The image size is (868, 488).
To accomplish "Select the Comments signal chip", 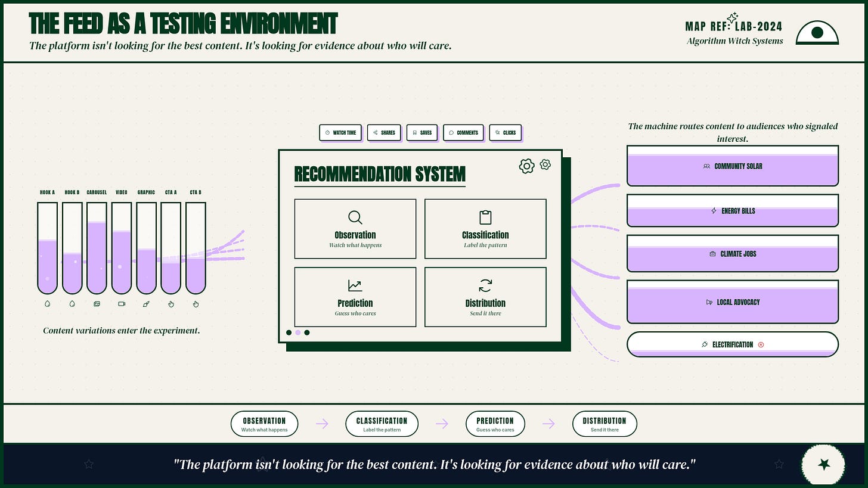I will (463, 133).
